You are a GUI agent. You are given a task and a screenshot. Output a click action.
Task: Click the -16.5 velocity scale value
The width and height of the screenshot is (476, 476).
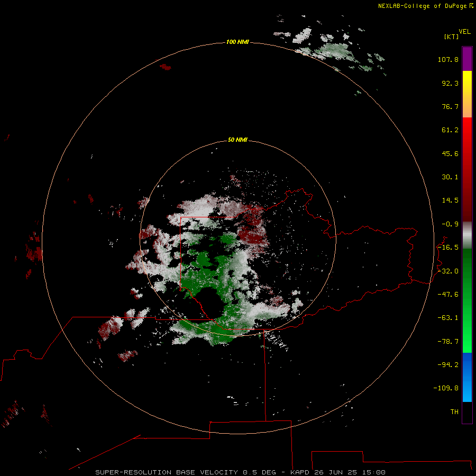(448, 248)
